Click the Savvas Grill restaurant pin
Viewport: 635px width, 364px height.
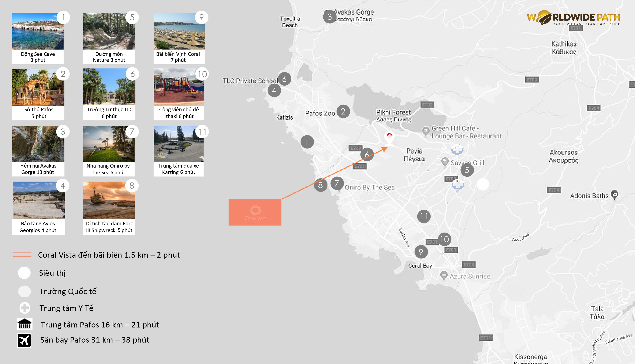(x=445, y=162)
